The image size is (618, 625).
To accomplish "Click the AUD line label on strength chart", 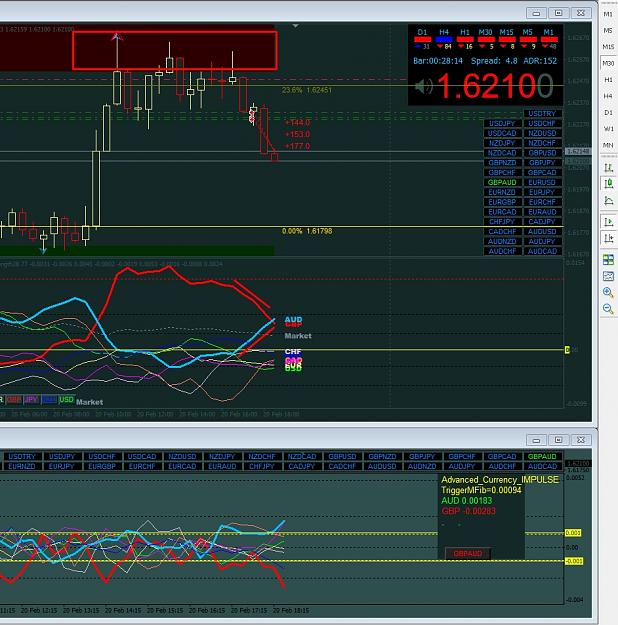I will click(293, 320).
